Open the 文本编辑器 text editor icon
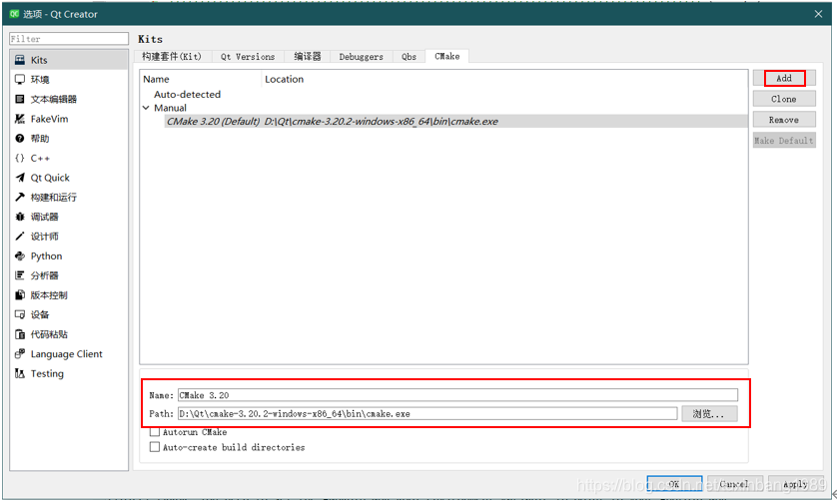The width and height of the screenshot is (837, 504). coord(20,99)
